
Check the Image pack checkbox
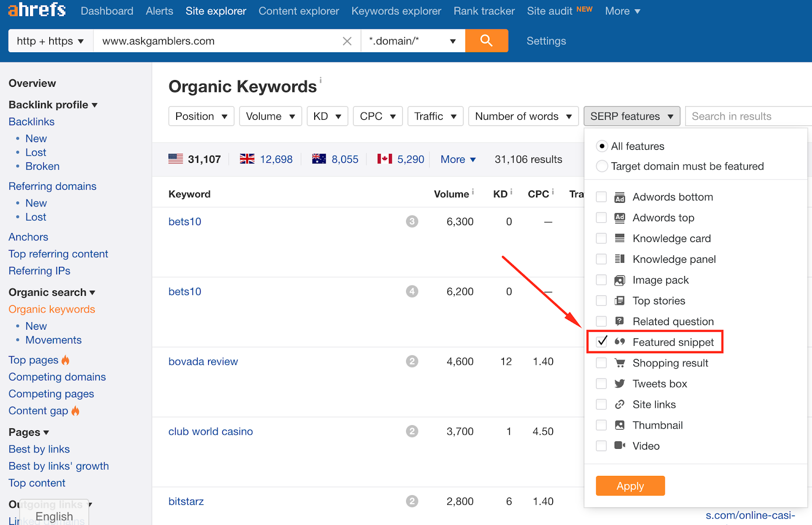tap(601, 280)
